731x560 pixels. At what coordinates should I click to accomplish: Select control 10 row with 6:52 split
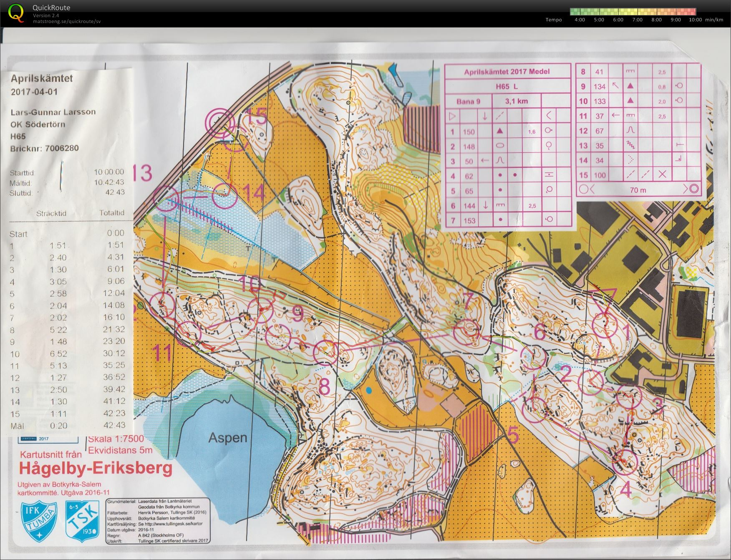click(68, 353)
